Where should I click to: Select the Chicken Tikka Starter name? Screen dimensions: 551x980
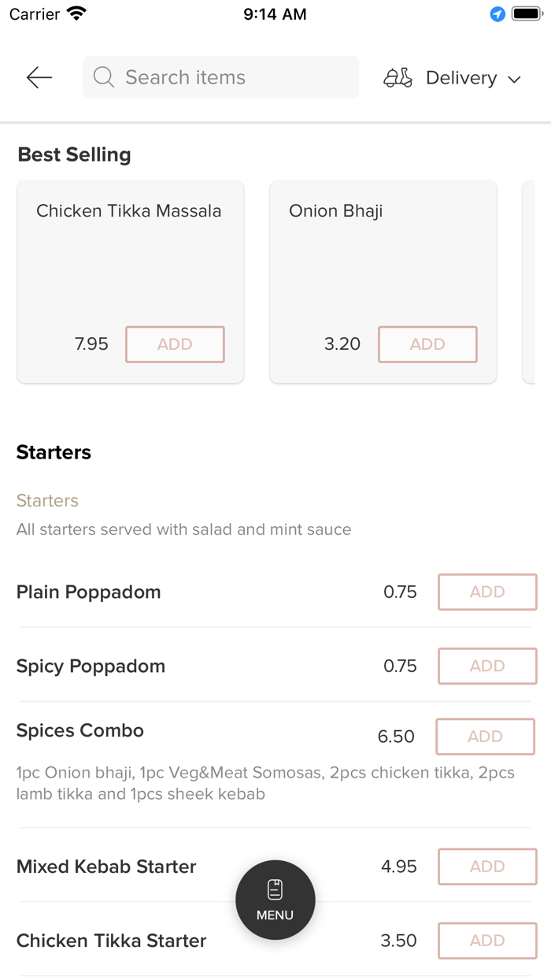[x=111, y=941]
